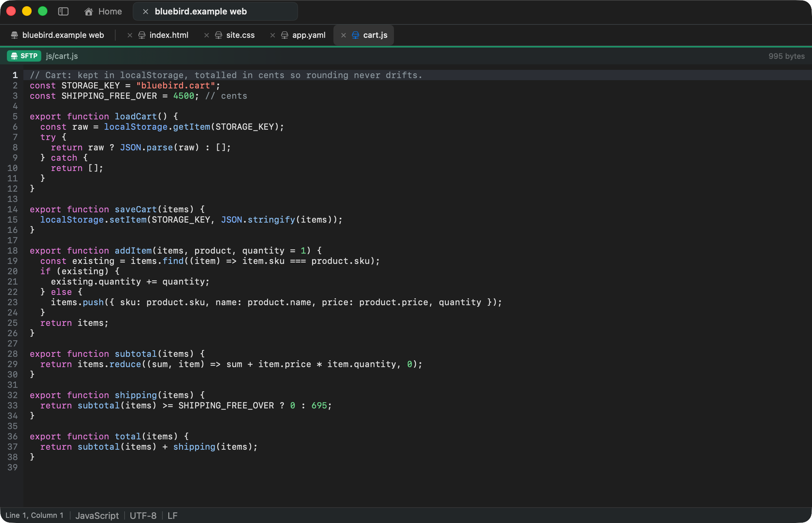Click the comment text on line 1

tap(226, 75)
